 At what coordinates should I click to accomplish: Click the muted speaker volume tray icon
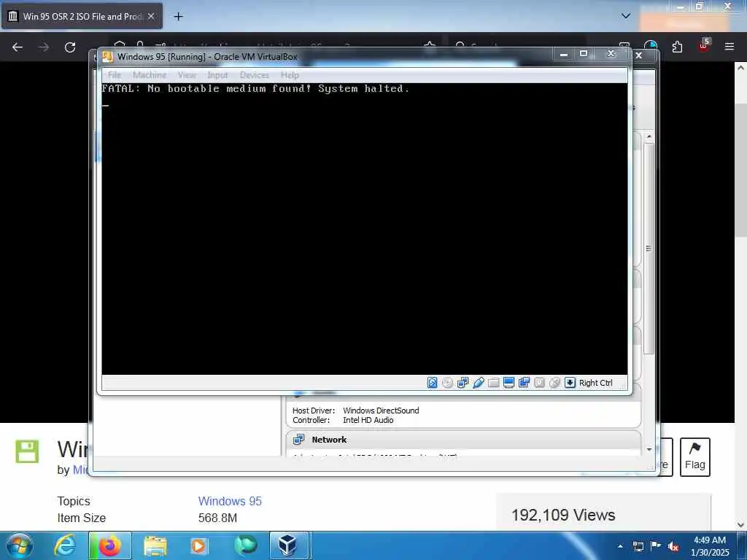coord(673,546)
